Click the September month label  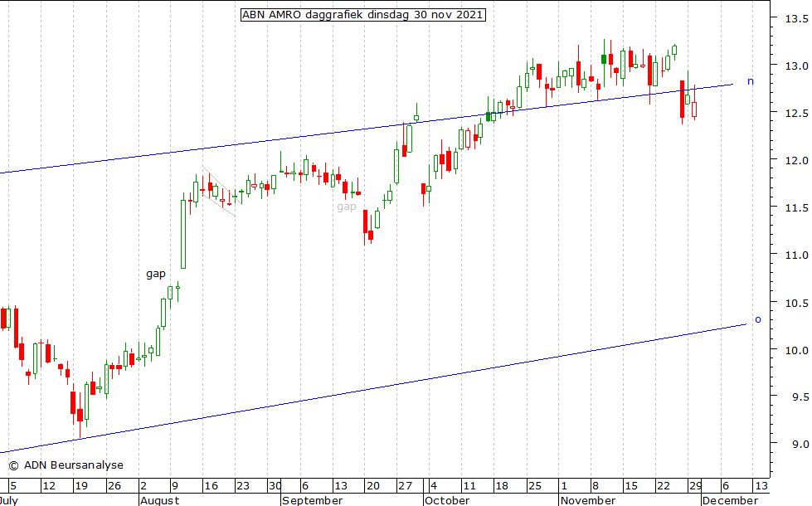(312, 500)
